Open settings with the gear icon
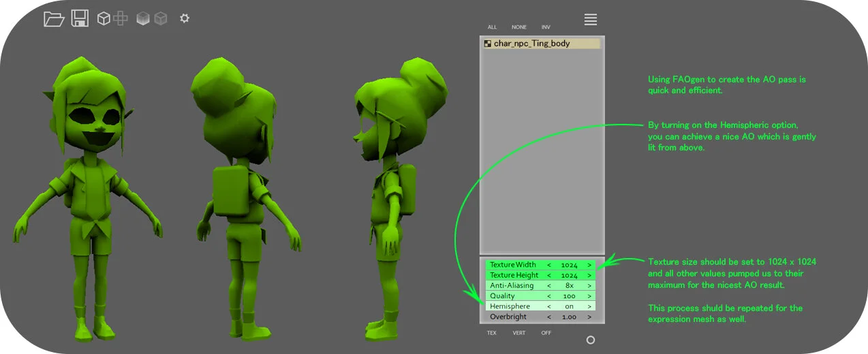868x354 pixels. coord(185,18)
